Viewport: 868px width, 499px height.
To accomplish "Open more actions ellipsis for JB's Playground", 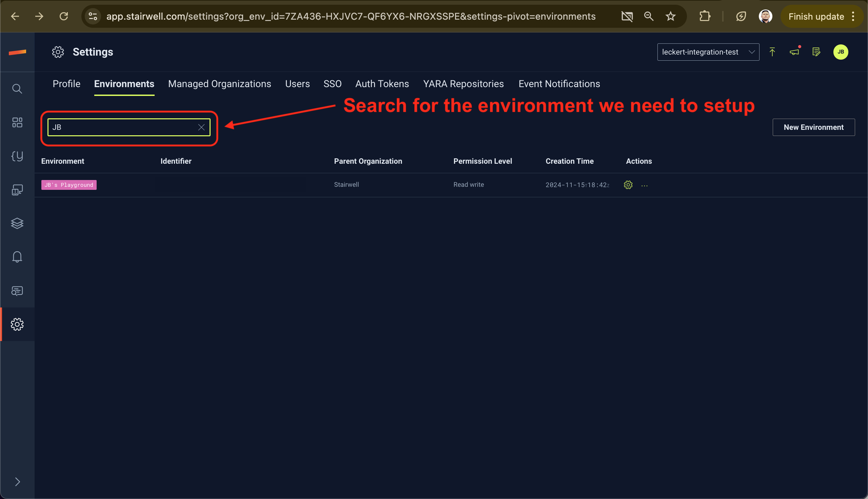I will [x=645, y=185].
